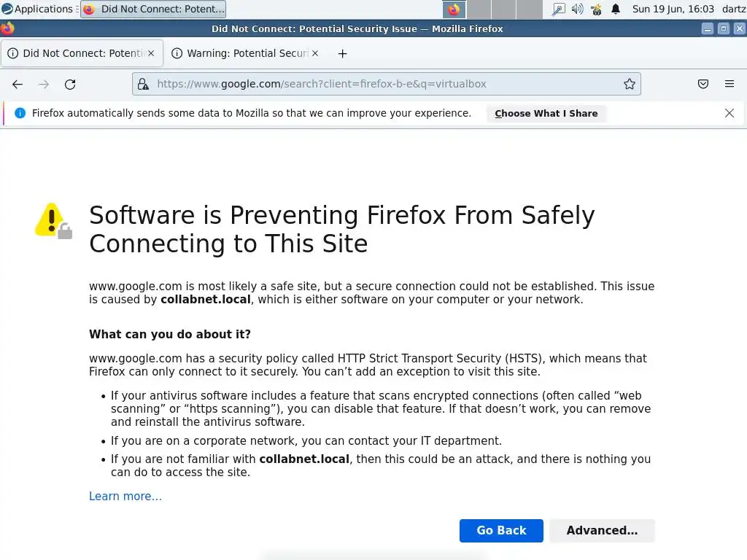
Task: Close the "Did Not Connect" tab
Action: 151,53
